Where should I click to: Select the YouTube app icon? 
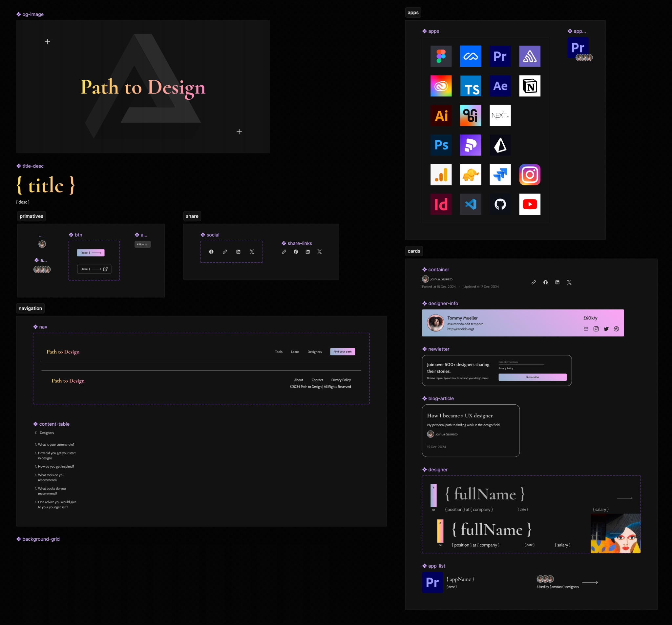pyautogui.click(x=530, y=204)
